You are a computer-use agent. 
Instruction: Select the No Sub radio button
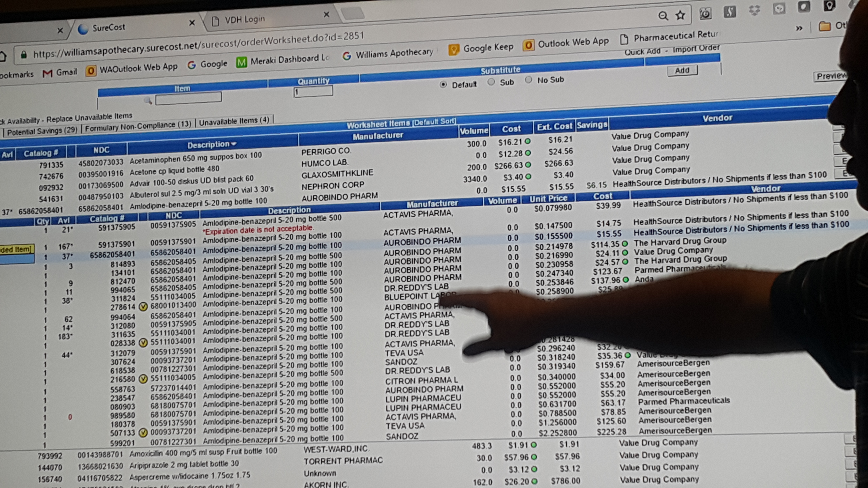pyautogui.click(x=528, y=80)
